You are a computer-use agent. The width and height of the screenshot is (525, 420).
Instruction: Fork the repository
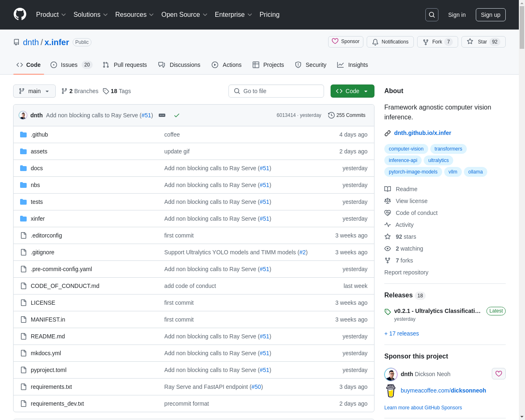point(437,42)
